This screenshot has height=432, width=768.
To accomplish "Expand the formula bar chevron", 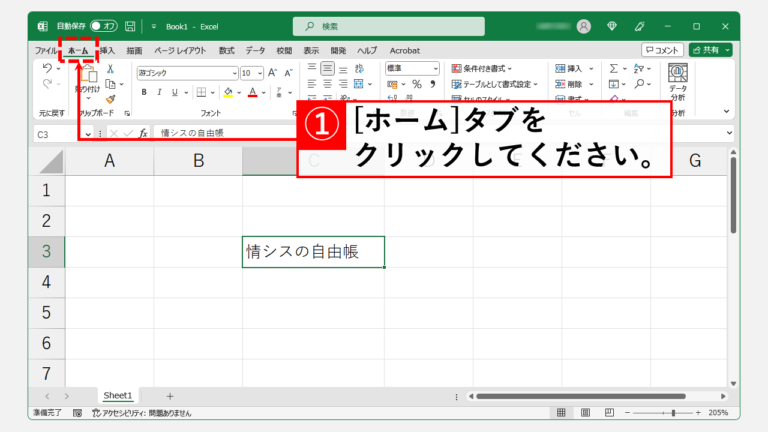I will tap(729, 133).
